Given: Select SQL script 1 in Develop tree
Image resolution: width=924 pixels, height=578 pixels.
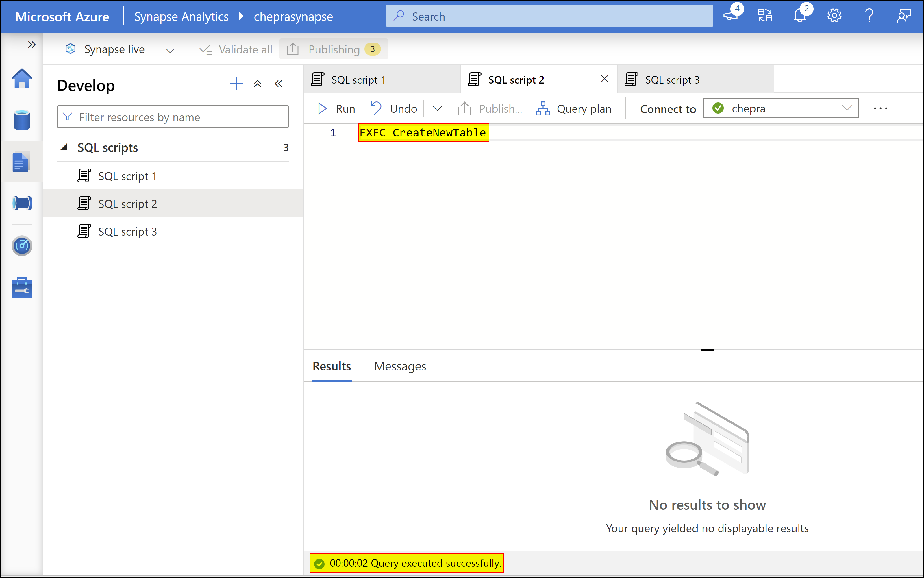Looking at the screenshot, I should point(127,176).
